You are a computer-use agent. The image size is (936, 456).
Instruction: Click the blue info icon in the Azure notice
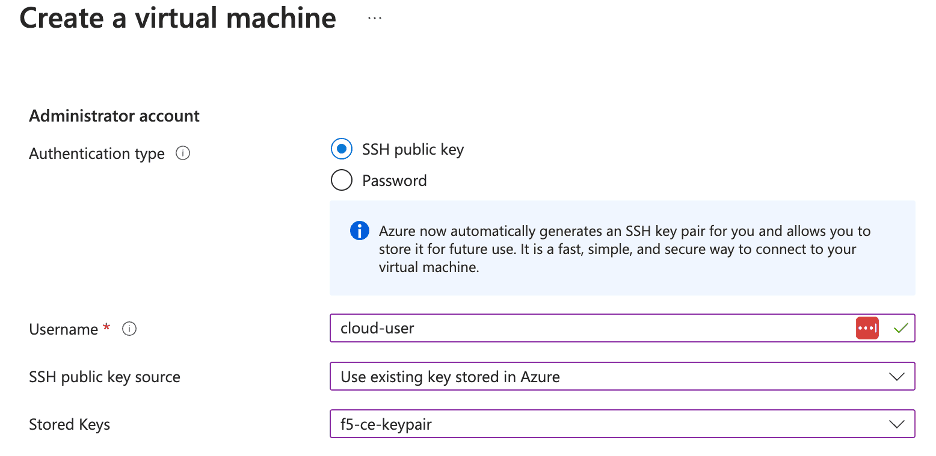point(359,231)
